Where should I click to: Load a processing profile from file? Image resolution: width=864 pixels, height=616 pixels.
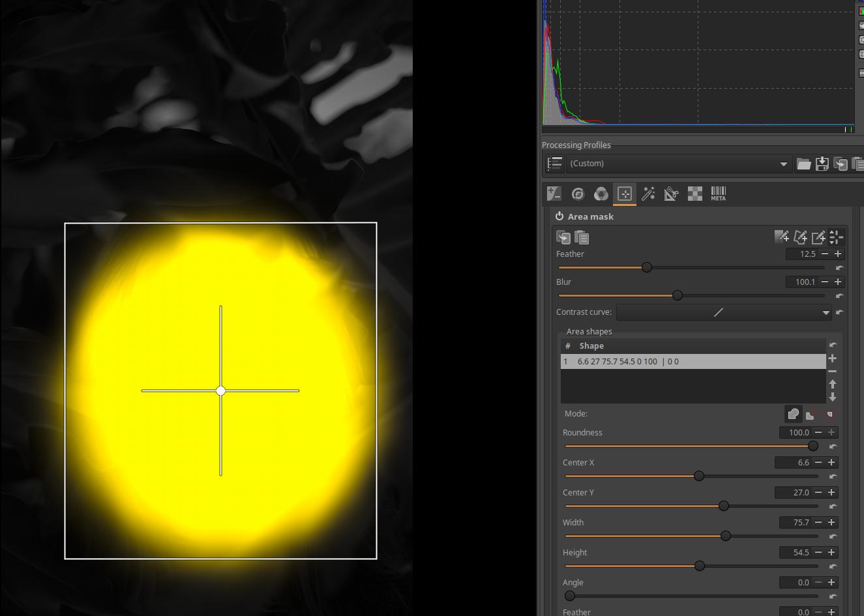coord(803,164)
